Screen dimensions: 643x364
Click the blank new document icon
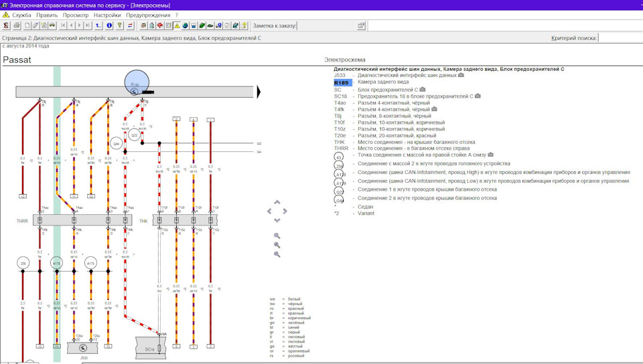27,25
